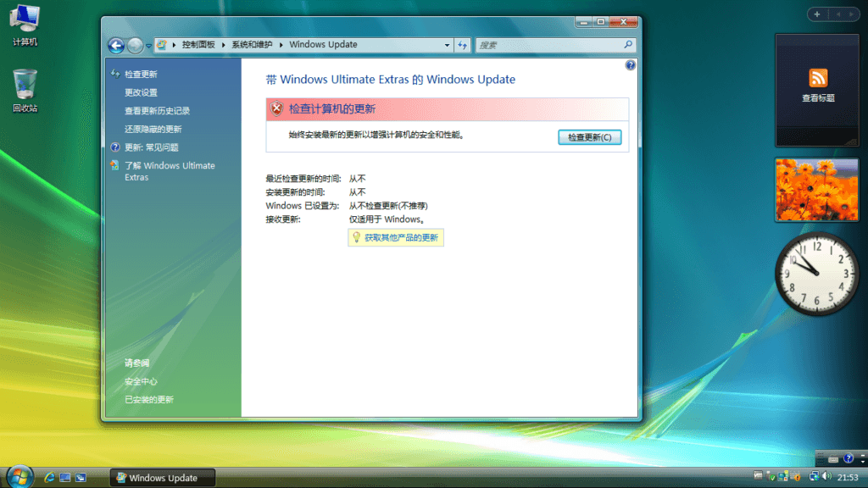This screenshot has height=488, width=868.
Task: Click the analog clock gadget
Action: 817,274
